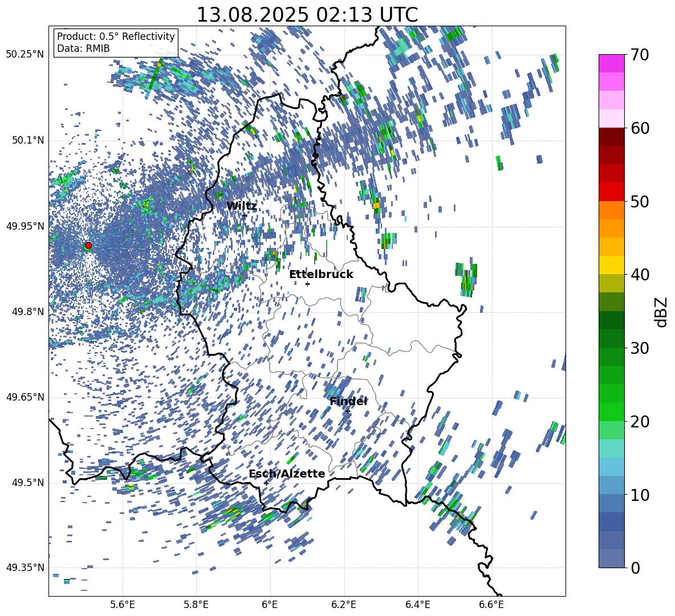Screen dimensions: 675x616
Task: Pick the bright green swatch at 20 dBZ
Action: (611, 411)
